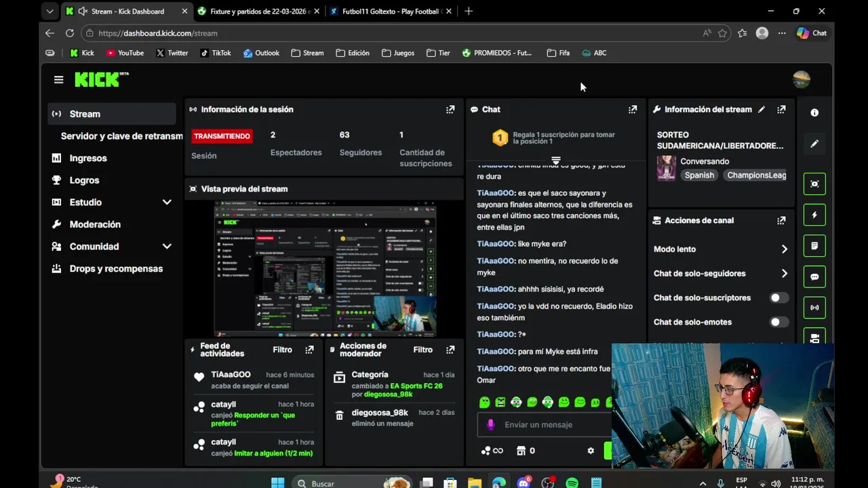Screen dimensions: 868x488
Task: Click the Kick logo
Action: [101, 79]
